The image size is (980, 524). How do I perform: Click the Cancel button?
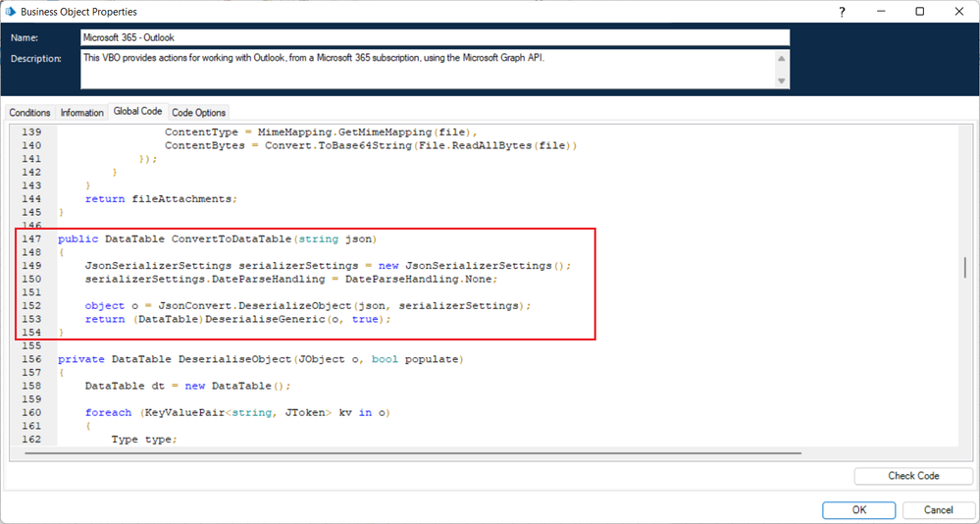tap(938, 509)
